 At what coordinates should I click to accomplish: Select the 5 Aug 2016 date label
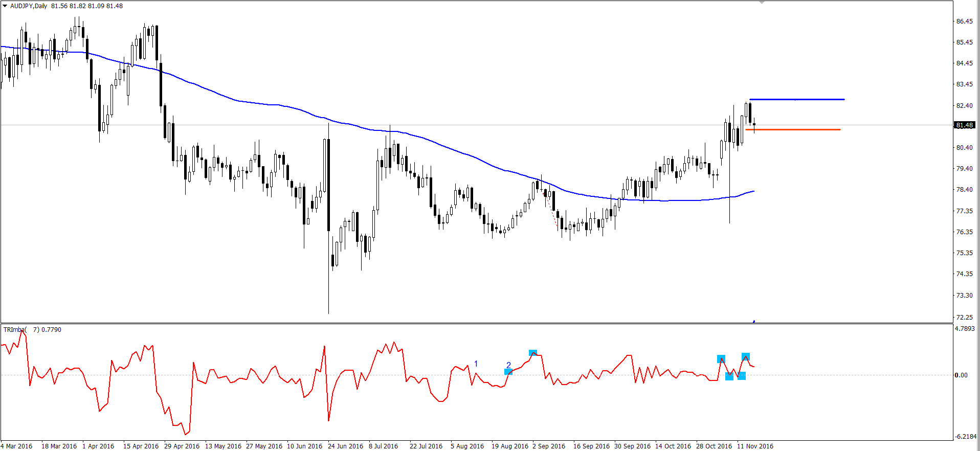[x=467, y=446]
